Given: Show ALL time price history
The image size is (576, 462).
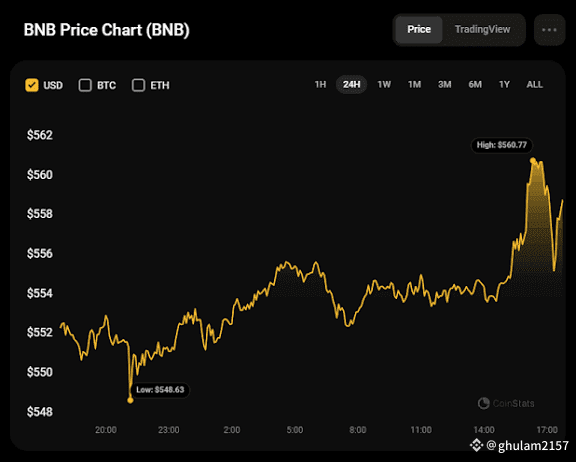Looking at the screenshot, I should click(x=534, y=84).
